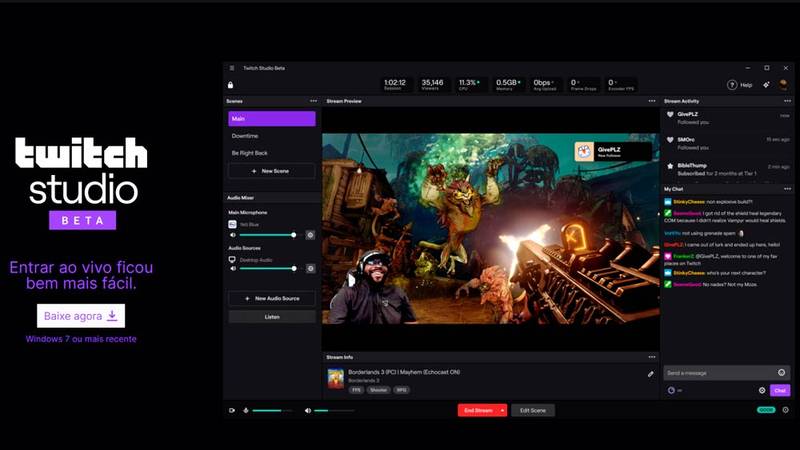800x450 pixels.
Task: Click the Listen button
Action: tap(271, 317)
